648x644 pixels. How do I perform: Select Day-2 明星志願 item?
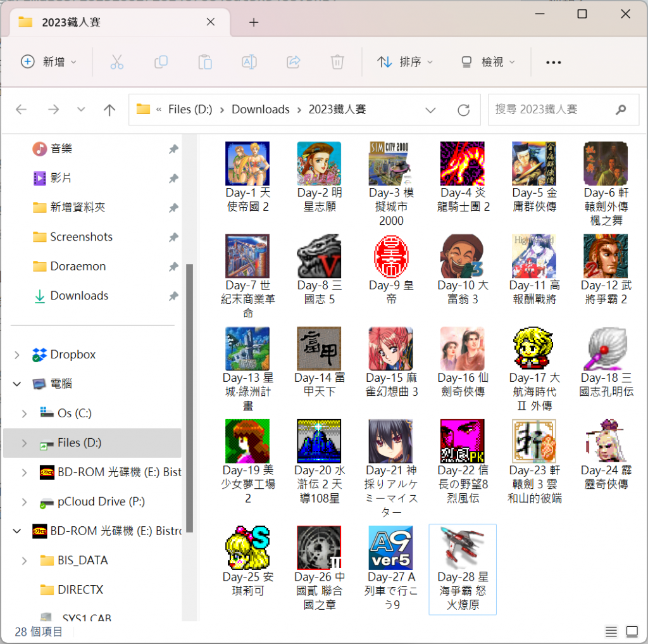click(319, 177)
